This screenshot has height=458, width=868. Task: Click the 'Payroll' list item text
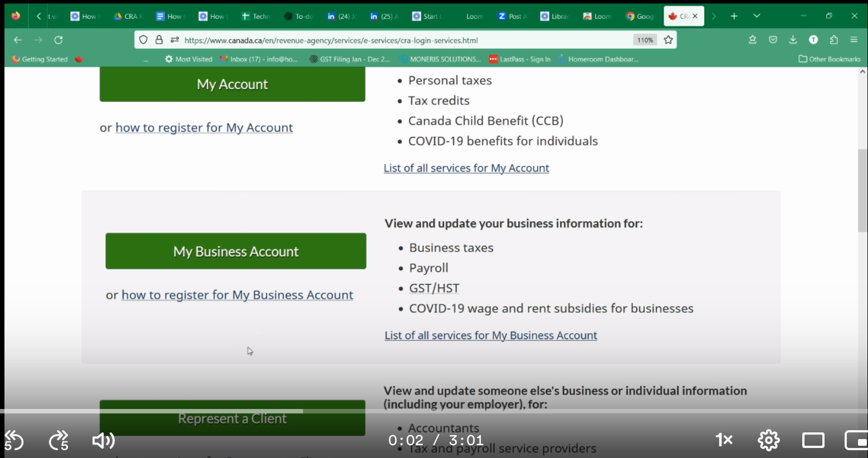click(x=428, y=268)
